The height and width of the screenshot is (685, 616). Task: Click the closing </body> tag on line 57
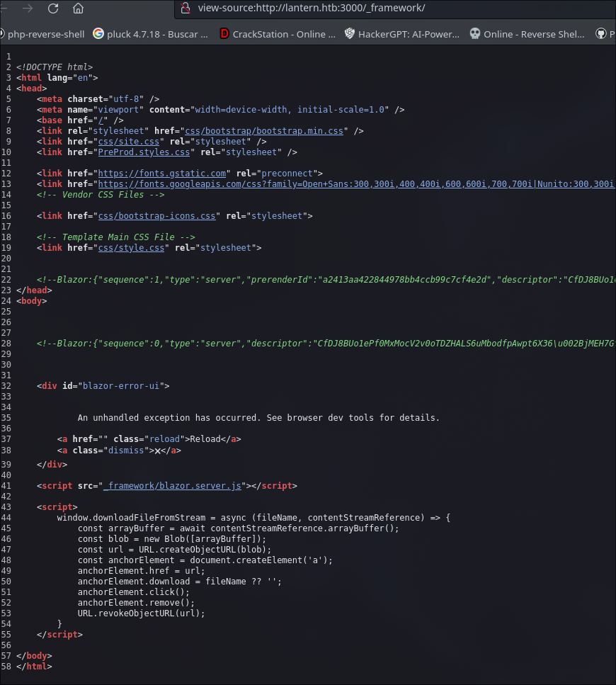[34, 656]
